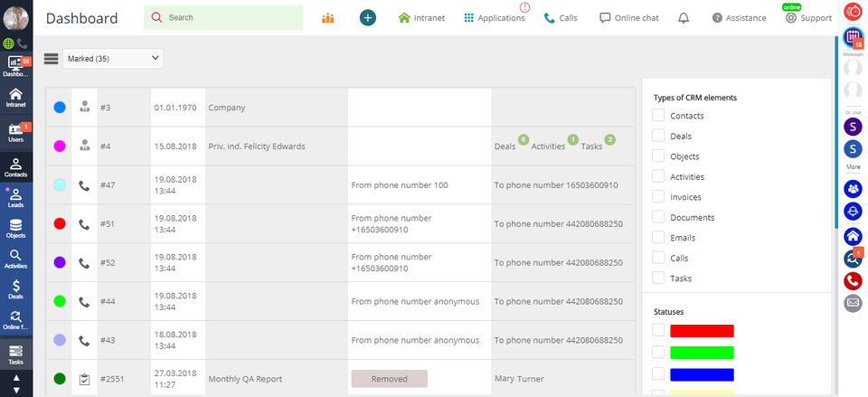This screenshot has width=868, height=397.
Task: Open the grey envelope mail icon
Action: pos(853,303)
